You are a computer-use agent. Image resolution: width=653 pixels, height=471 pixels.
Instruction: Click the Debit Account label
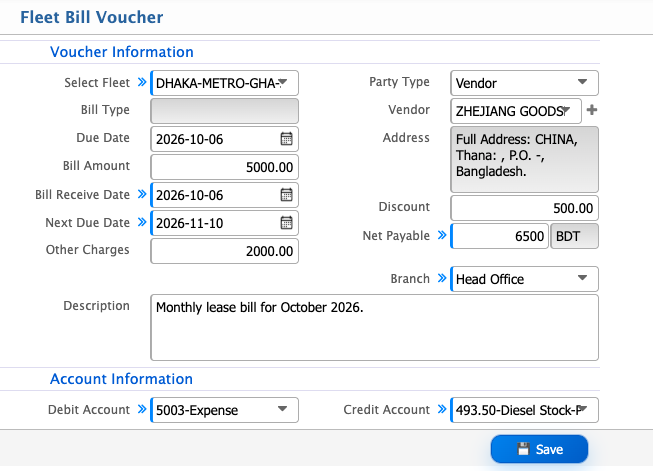click(x=89, y=409)
